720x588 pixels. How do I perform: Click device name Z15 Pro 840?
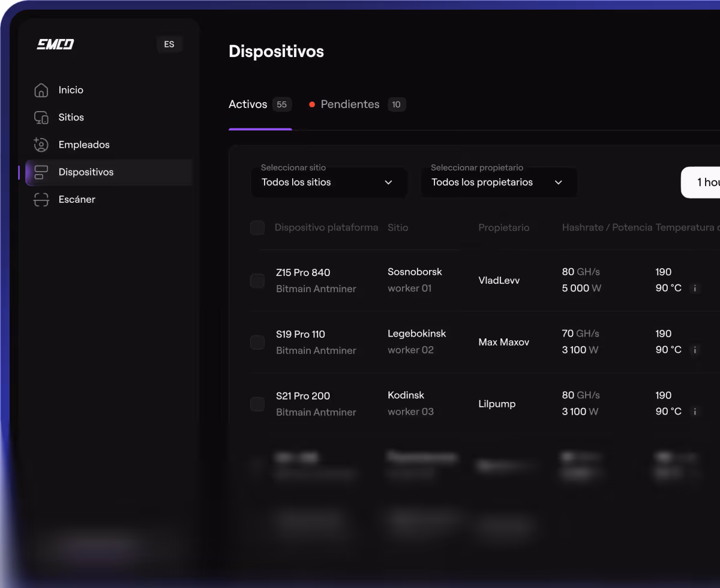click(x=303, y=272)
